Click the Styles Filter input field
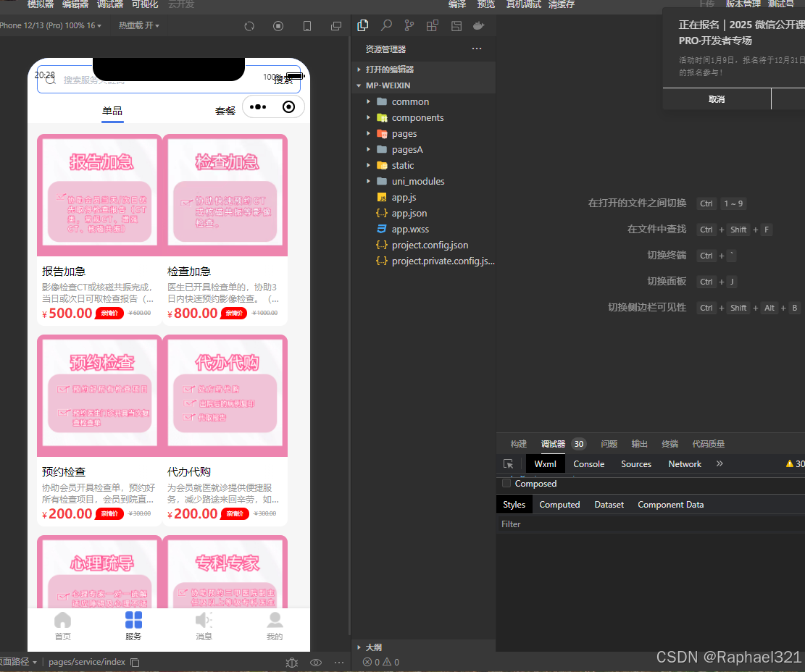Screen dimensions: 805x672 coord(651,524)
